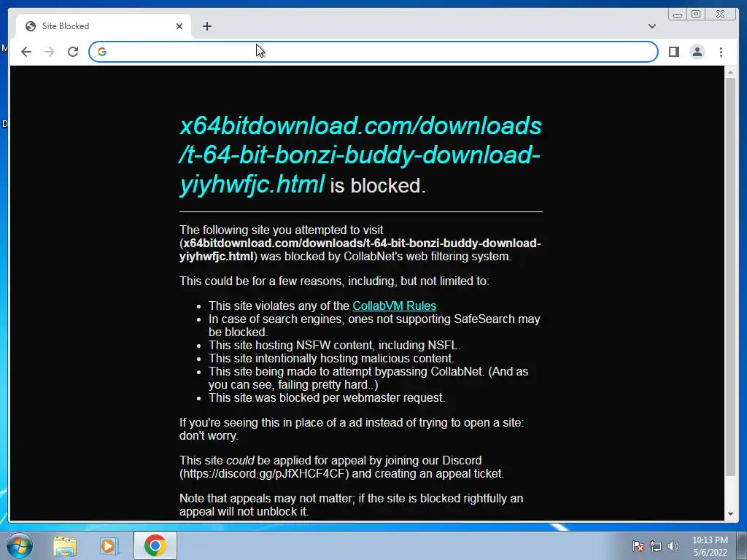
Task: Click the blocked URL heading text
Action: click(x=360, y=155)
